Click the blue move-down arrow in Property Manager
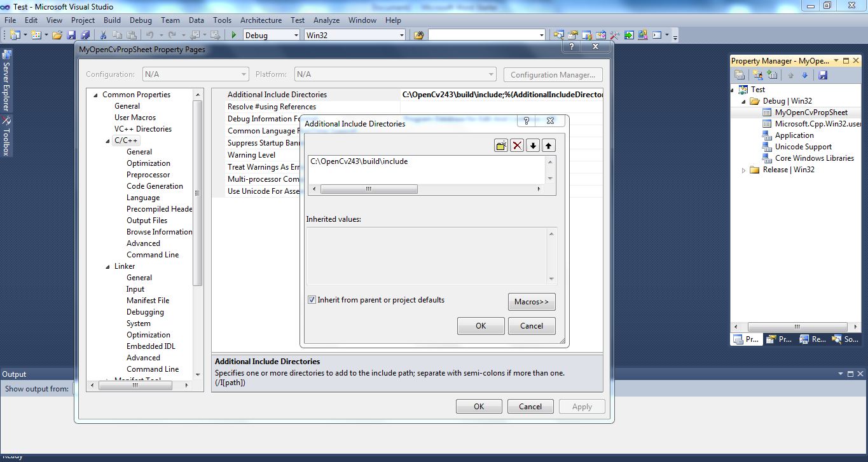The width and height of the screenshot is (868, 462). (804, 75)
